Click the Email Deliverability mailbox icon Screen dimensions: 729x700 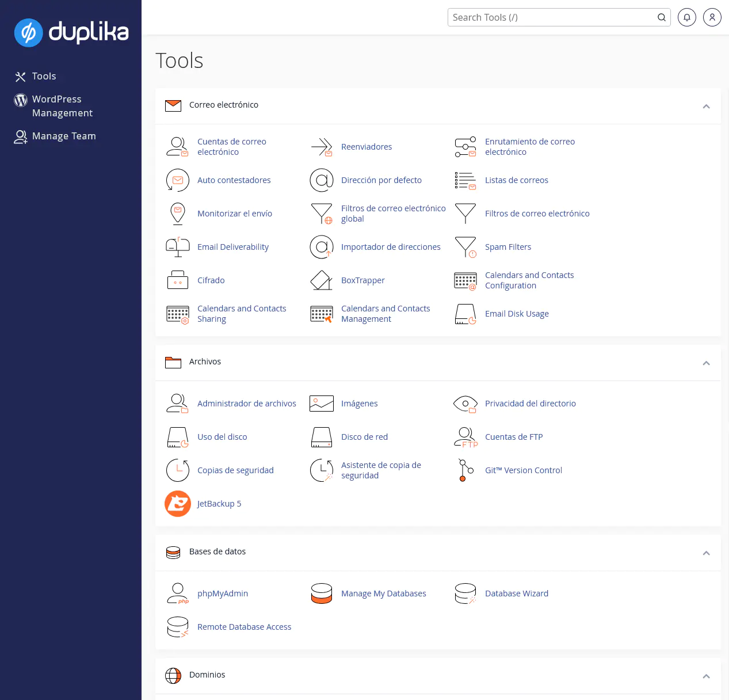click(178, 247)
